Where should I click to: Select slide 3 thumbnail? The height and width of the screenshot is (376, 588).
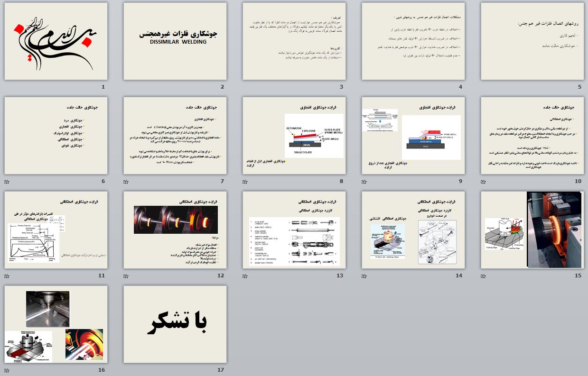coord(294,41)
